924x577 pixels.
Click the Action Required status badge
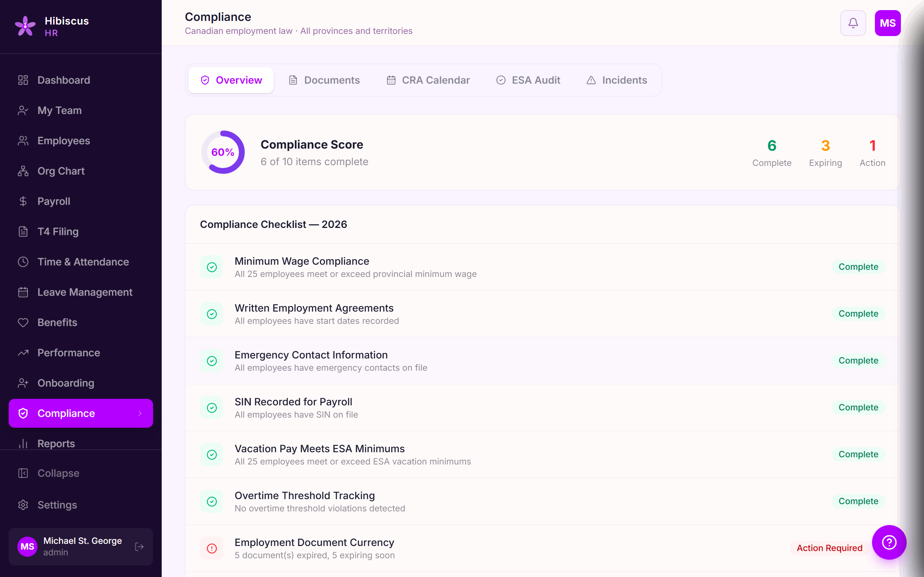[829, 548]
